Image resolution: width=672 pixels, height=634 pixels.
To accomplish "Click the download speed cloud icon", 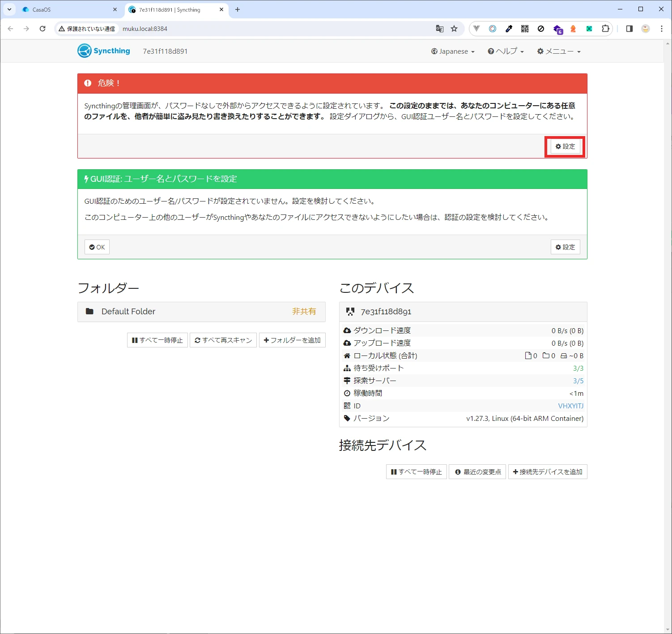I will pyautogui.click(x=347, y=330).
